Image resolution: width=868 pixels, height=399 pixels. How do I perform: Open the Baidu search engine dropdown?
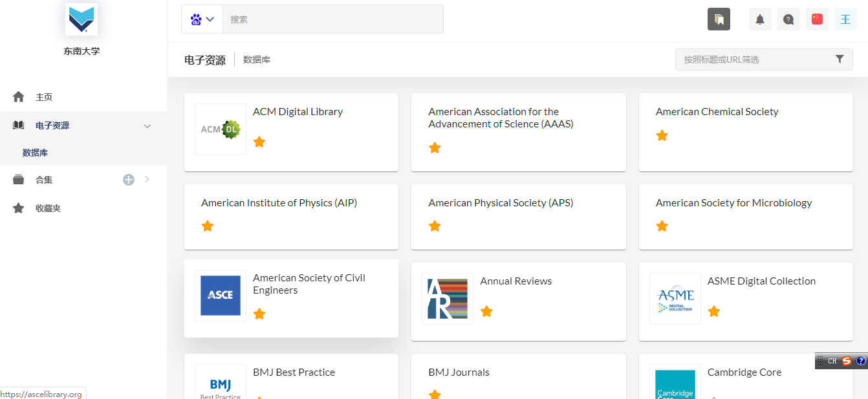click(202, 19)
